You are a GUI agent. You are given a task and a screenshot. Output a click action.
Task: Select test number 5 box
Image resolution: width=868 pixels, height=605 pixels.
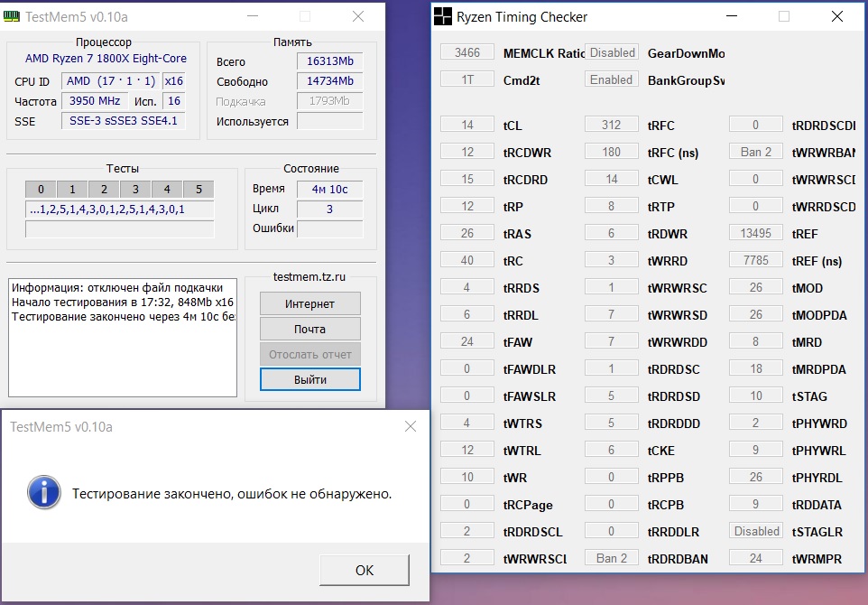coord(199,190)
